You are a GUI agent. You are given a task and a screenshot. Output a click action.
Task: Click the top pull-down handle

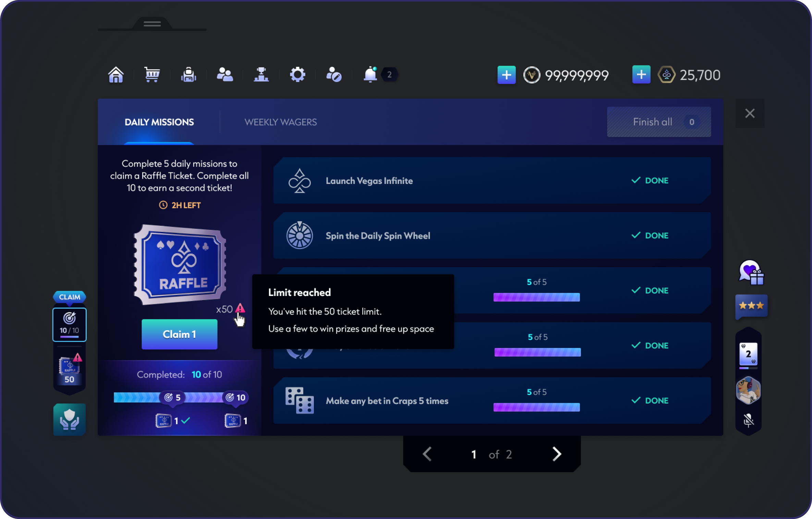tap(152, 24)
